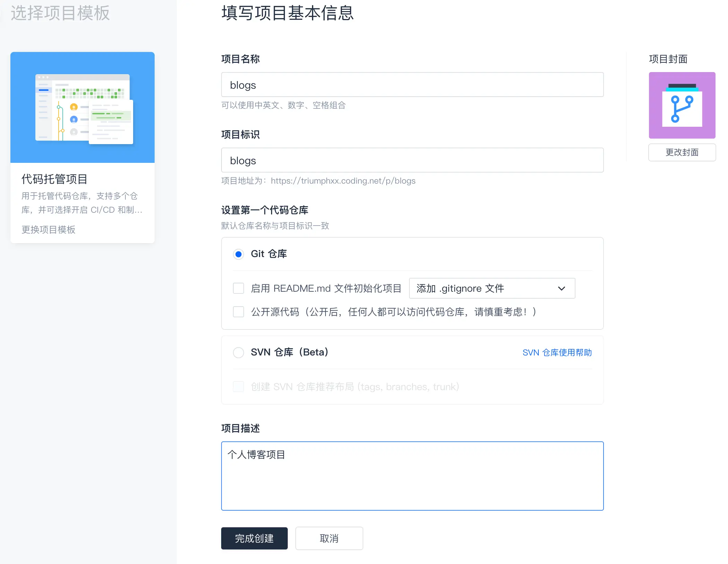Screen dimensions: 728x564
Task: Click the code hosting template illustration
Action: [x=83, y=107]
